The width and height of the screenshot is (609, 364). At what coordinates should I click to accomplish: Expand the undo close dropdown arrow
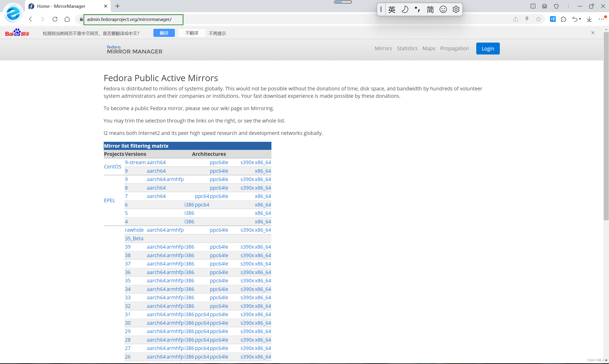pyautogui.click(x=580, y=19)
